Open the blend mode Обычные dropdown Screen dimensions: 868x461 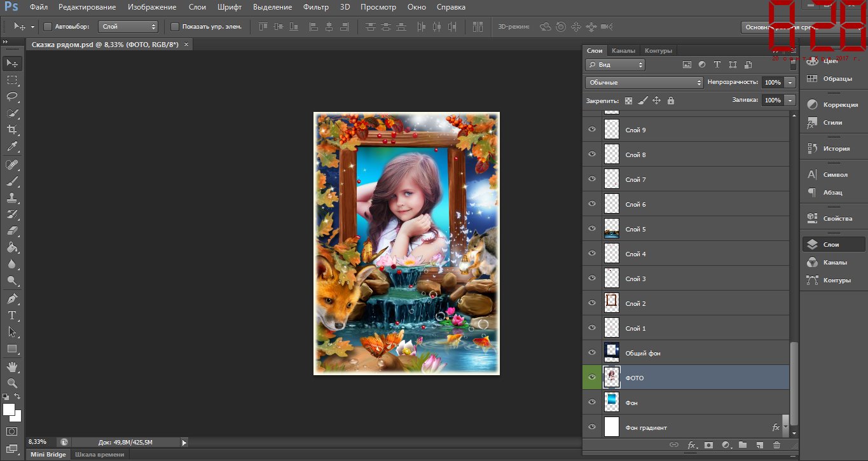[x=644, y=83]
